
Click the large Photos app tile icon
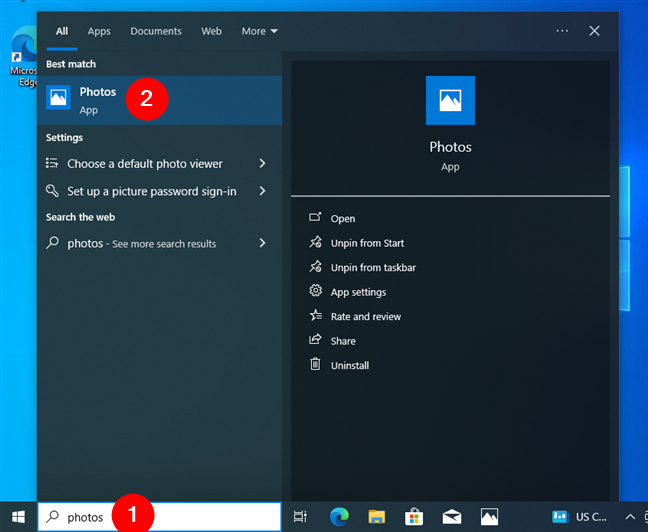click(450, 100)
